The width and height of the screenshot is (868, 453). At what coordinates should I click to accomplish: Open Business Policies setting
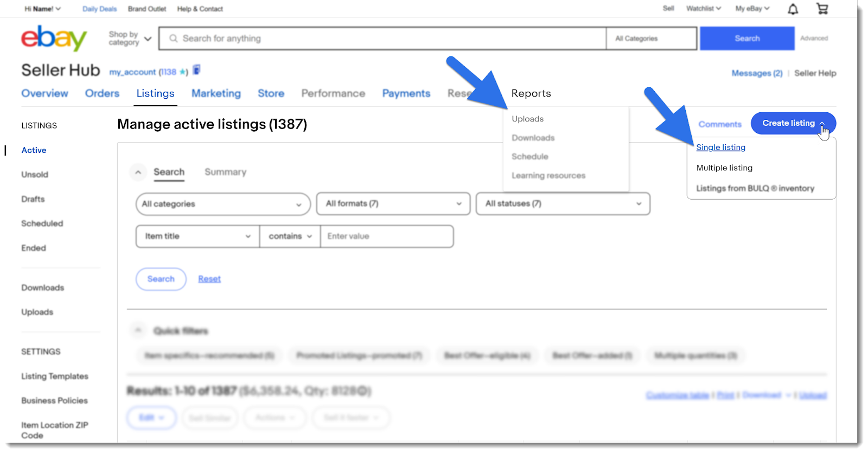tap(54, 400)
